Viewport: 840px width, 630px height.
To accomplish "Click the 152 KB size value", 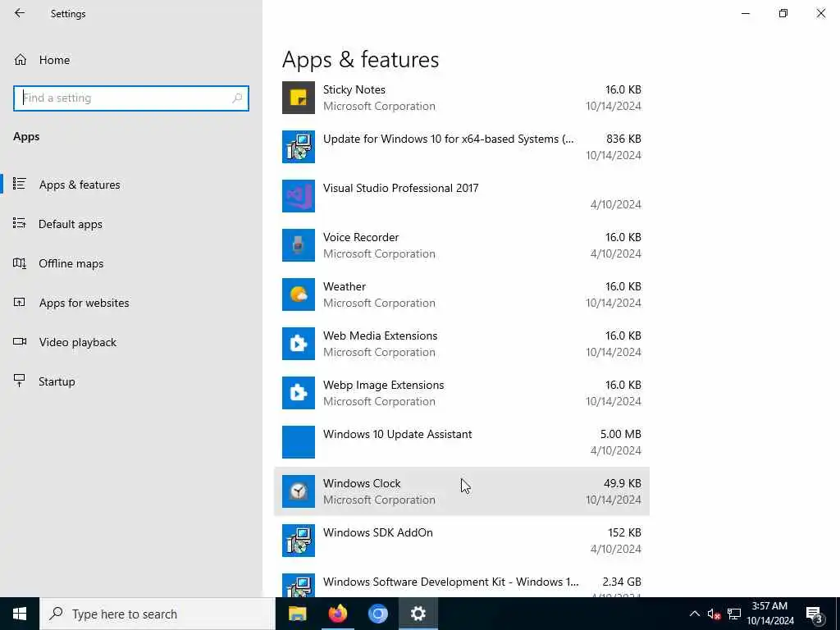I will (x=624, y=533).
